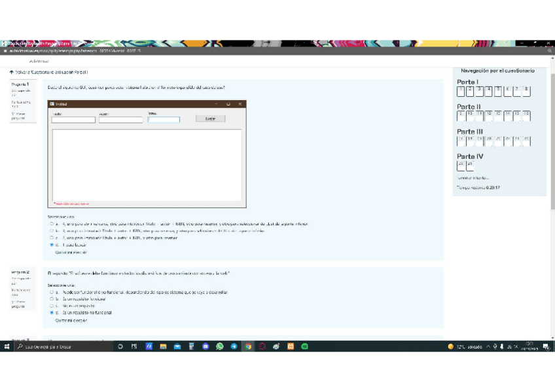Viewport: 555px width, 392px height.
Task: Select option c for Pregunta 1
Action: pyautogui.click(x=52, y=238)
